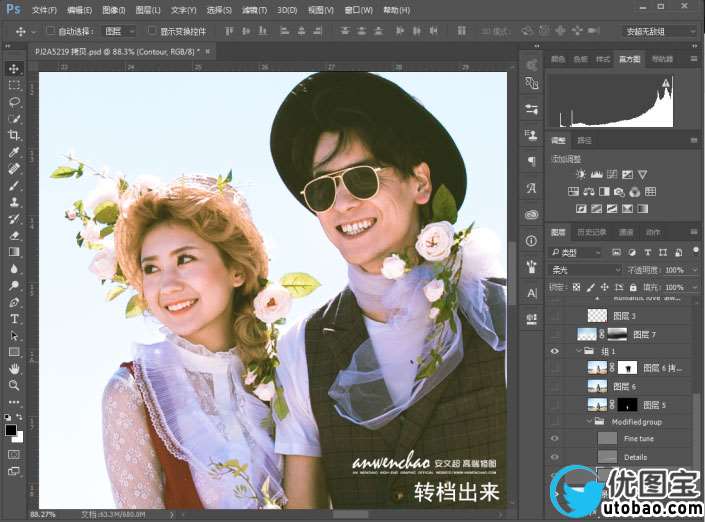The width and height of the screenshot is (705, 522).
Task: Add a Color Balance adjustment
Action: click(589, 192)
